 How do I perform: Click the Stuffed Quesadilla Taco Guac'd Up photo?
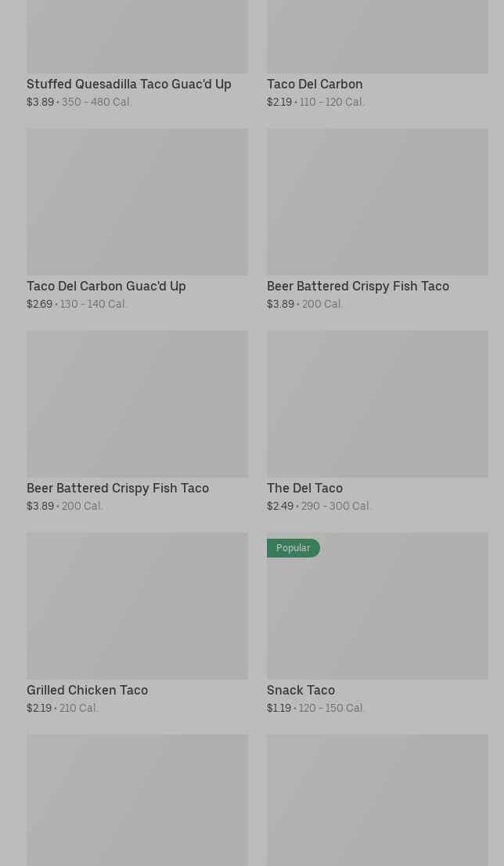point(137,37)
